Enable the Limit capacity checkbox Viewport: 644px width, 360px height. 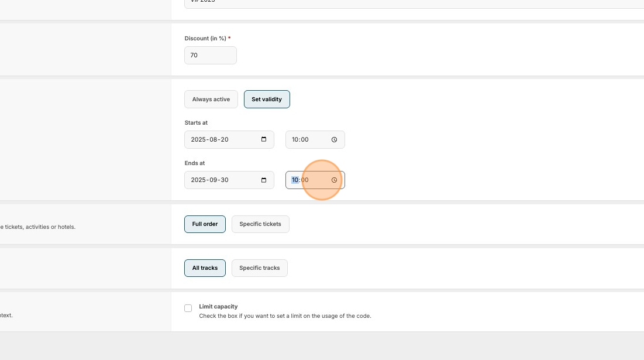click(188, 308)
